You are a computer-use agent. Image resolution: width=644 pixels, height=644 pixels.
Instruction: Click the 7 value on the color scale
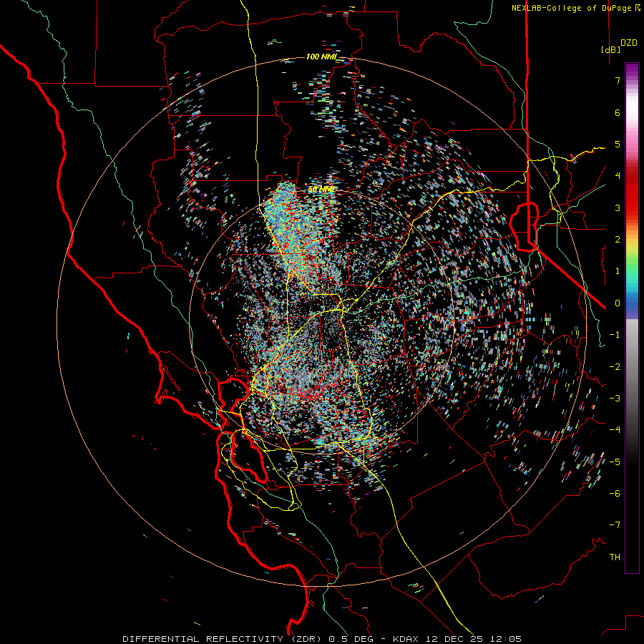coord(618,80)
